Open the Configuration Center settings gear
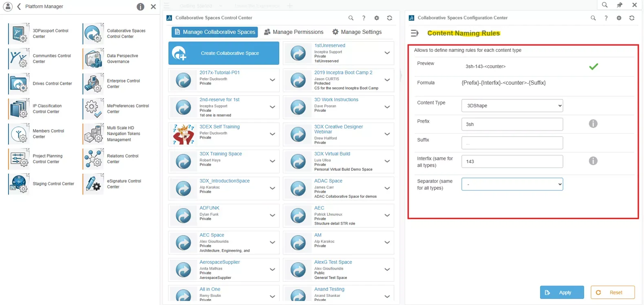 (x=619, y=18)
